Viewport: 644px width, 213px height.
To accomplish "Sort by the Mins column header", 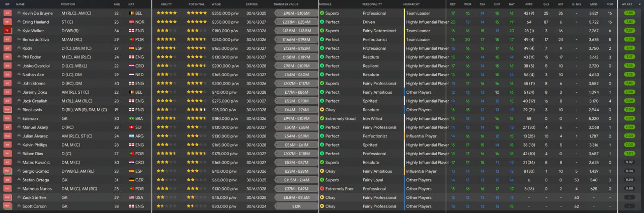I will [x=594, y=4].
